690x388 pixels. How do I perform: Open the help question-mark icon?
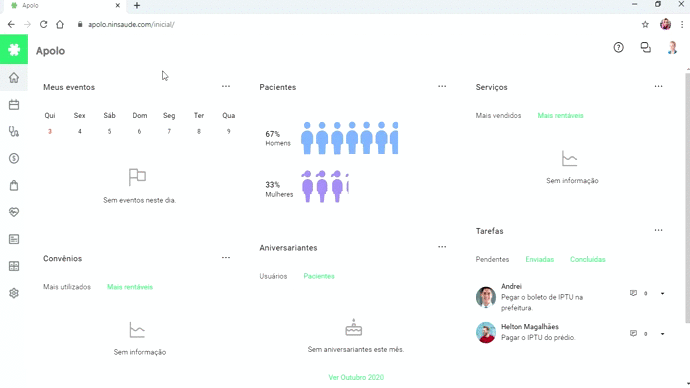click(x=618, y=48)
